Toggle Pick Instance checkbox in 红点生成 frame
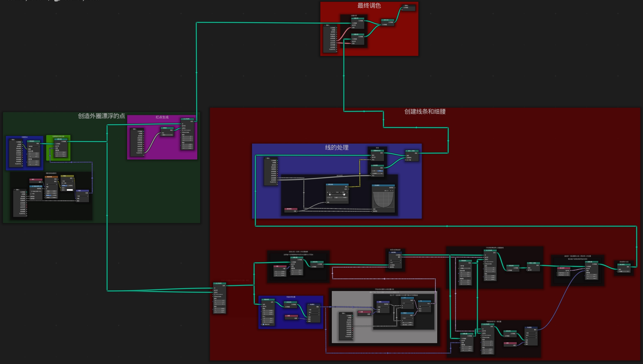This screenshot has width=643, height=364. click(x=183, y=130)
